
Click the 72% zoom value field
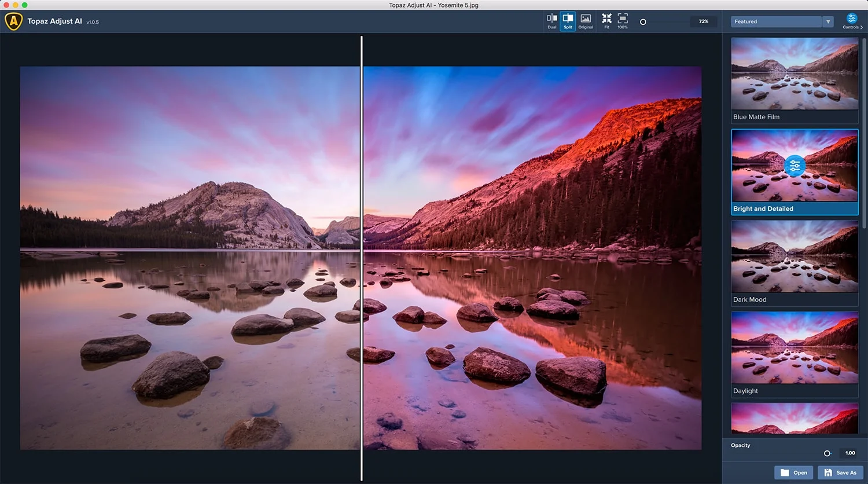(703, 21)
